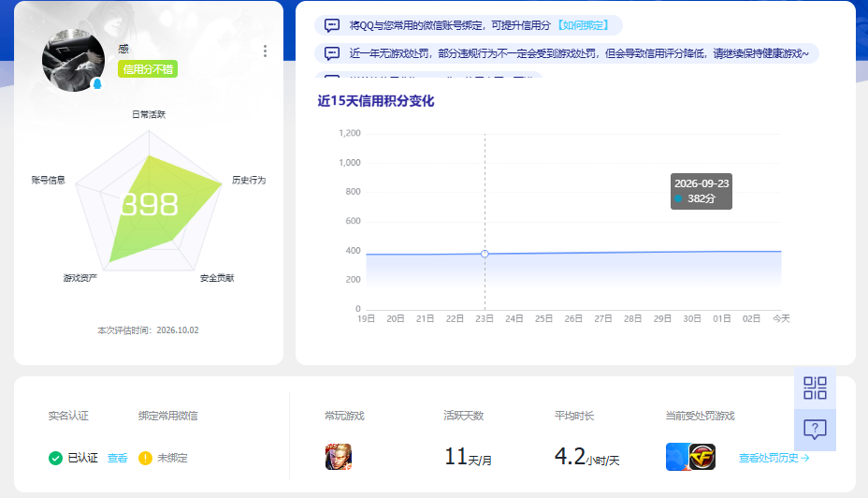Click the 未绑定 status text
868x498 pixels.
(173, 458)
